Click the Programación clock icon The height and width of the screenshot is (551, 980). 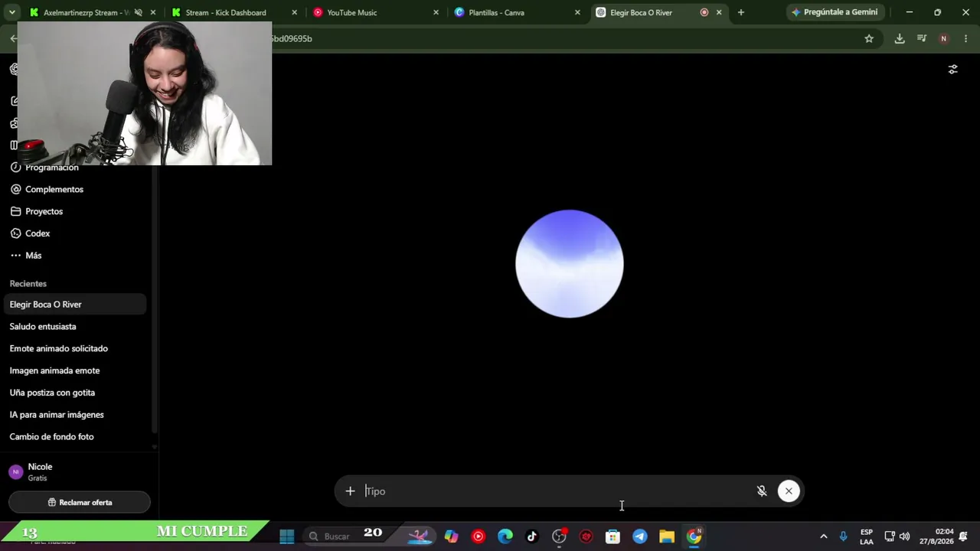coord(15,167)
